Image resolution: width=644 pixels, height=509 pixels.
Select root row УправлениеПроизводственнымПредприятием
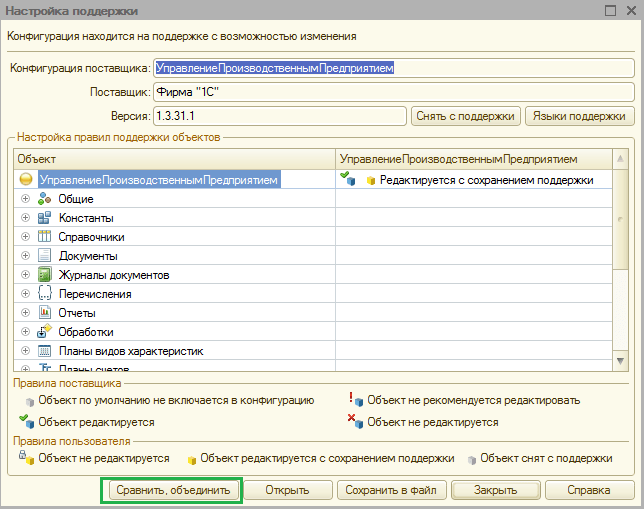coord(159,180)
